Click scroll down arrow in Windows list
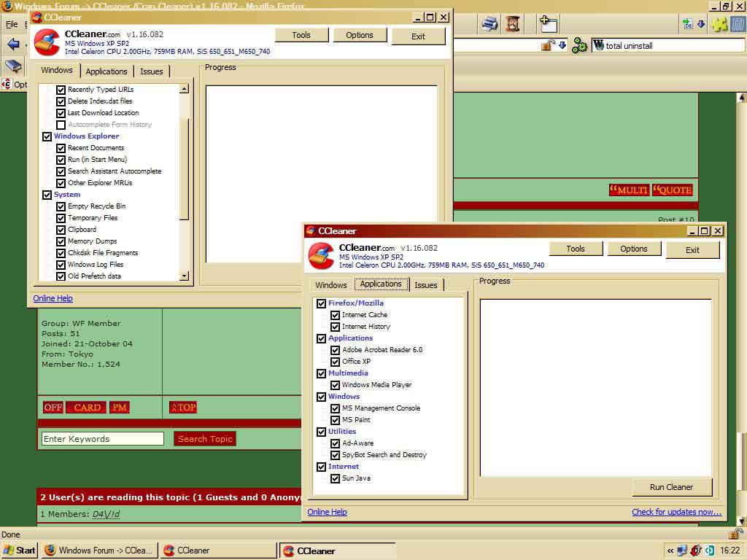 point(185,276)
